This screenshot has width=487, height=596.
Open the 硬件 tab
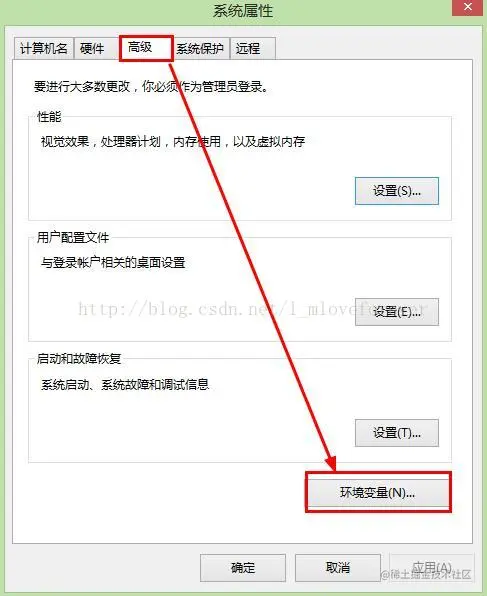tap(92, 49)
